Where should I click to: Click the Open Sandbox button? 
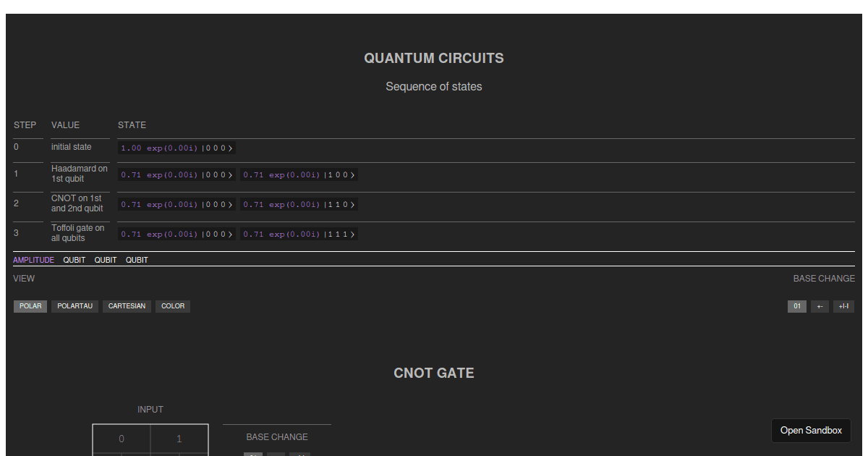811,431
